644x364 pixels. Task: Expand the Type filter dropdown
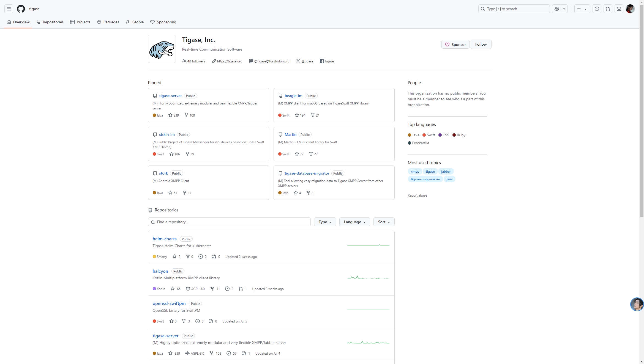click(325, 222)
